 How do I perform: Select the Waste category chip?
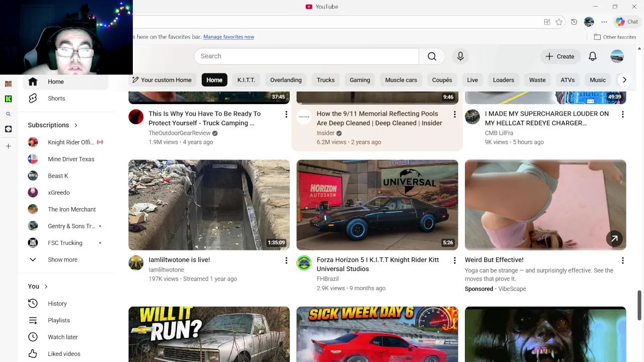pos(537,80)
